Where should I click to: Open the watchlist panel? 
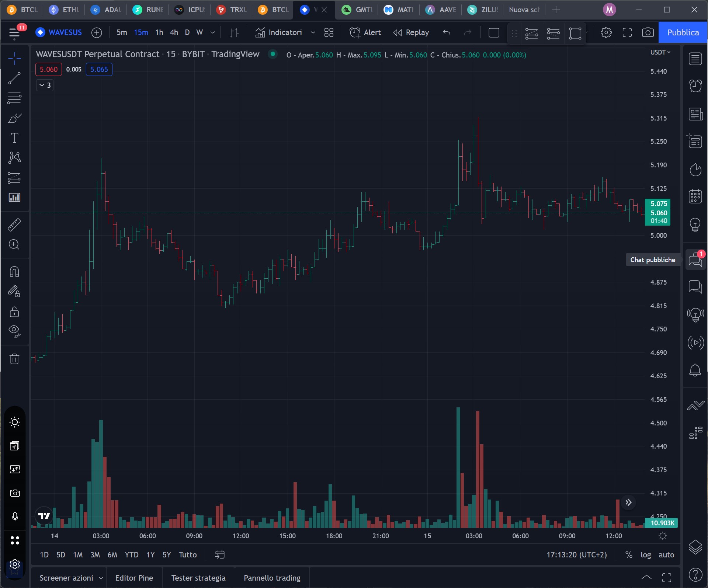695,59
